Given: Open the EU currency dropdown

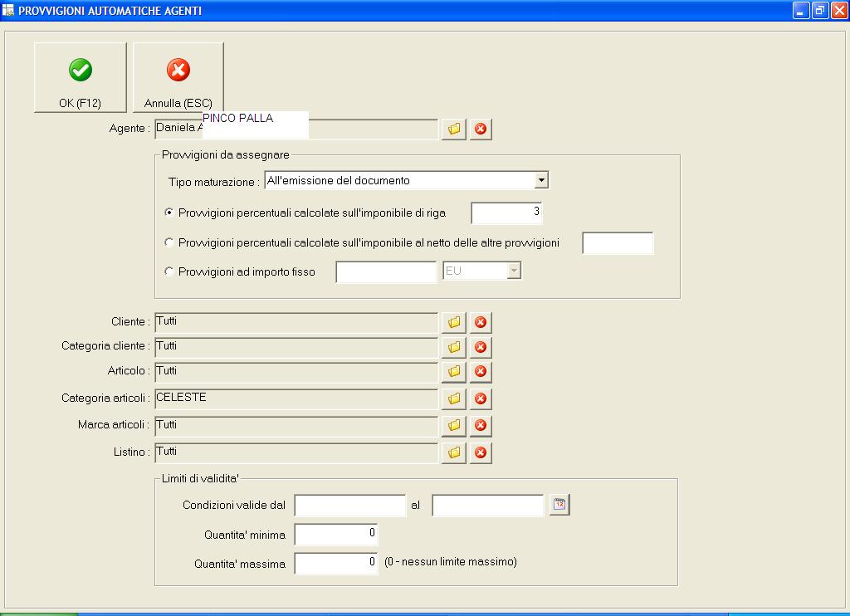Looking at the screenshot, I should [514, 270].
